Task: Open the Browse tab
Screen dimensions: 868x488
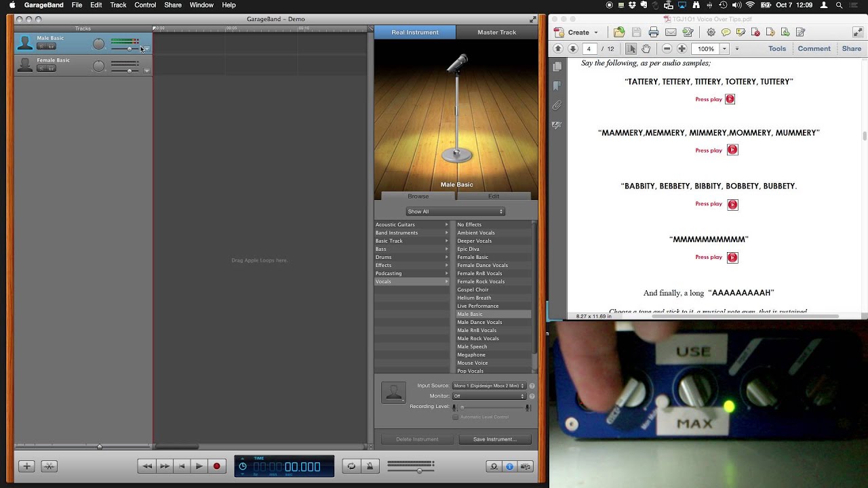Action: 418,196
